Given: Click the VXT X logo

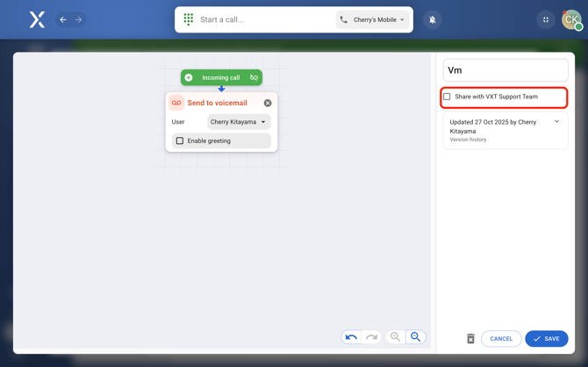Looking at the screenshot, I should pyautogui.click(x=37, y=19).
